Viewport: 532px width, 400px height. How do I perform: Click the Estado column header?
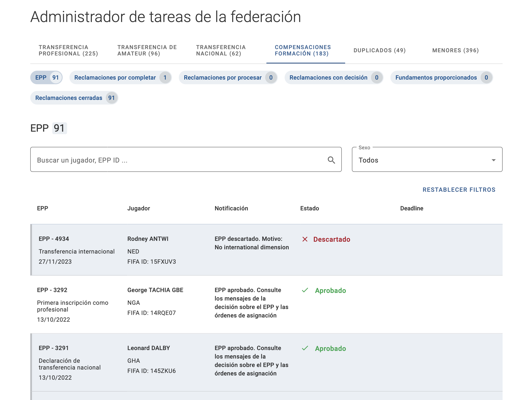[x=310, y=208]
